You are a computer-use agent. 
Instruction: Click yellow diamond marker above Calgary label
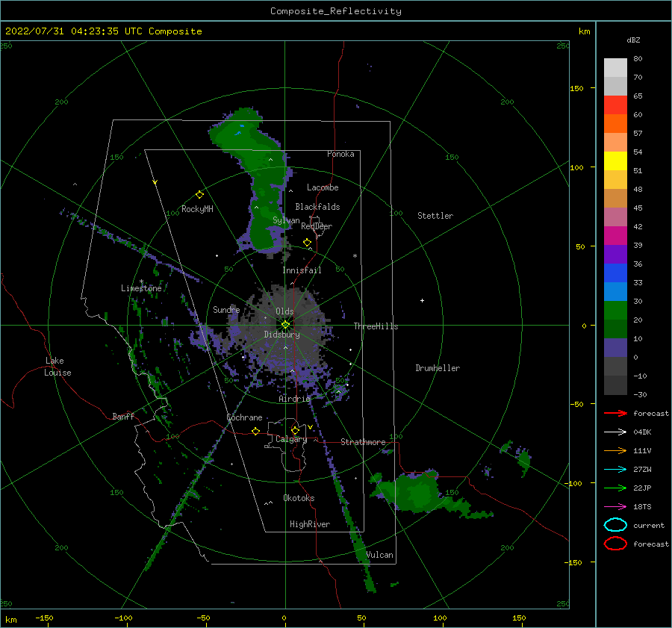click(295, 430)
